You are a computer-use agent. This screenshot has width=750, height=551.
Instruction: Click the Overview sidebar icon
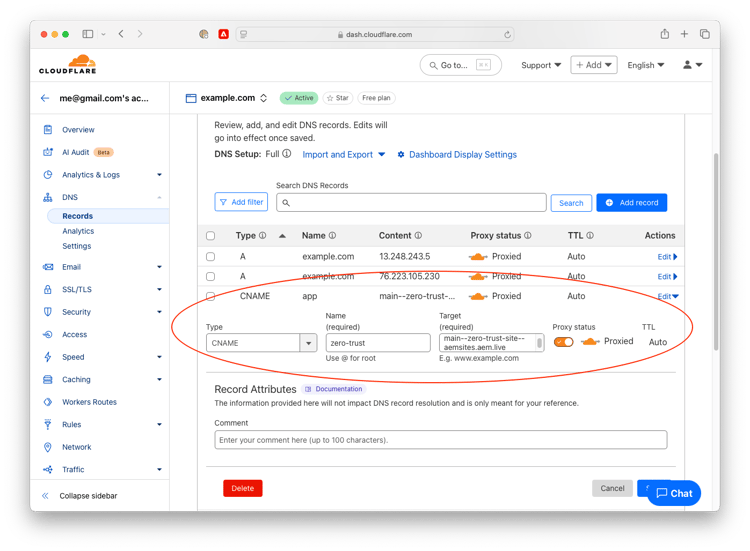pyautogui.click(x=48, y=130)
